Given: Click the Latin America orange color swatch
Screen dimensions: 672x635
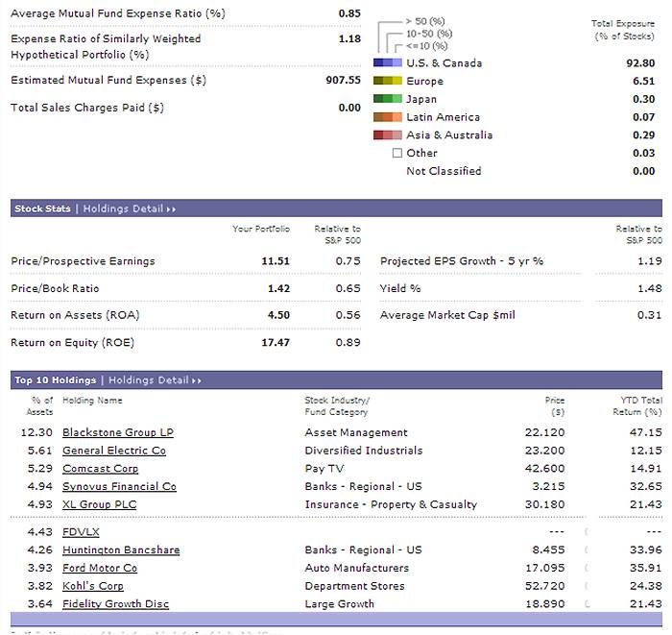Looking at the screenshot, I should click(388, 117).
